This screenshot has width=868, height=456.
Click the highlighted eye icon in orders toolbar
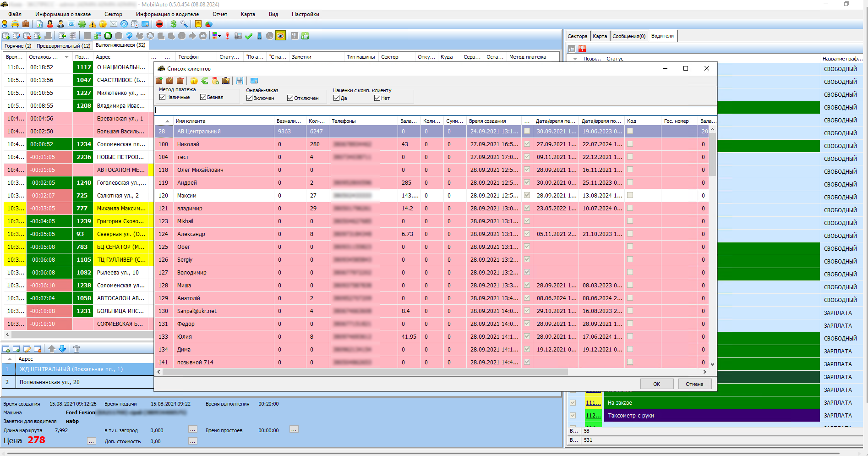280,36
